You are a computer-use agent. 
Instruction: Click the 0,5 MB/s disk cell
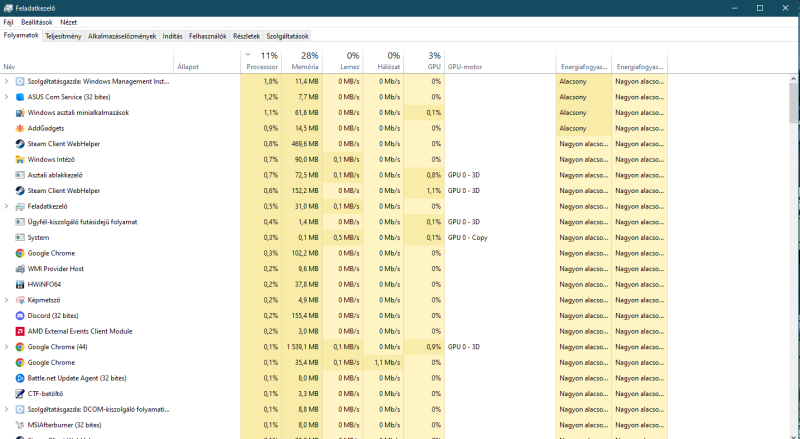pos(343,238)
